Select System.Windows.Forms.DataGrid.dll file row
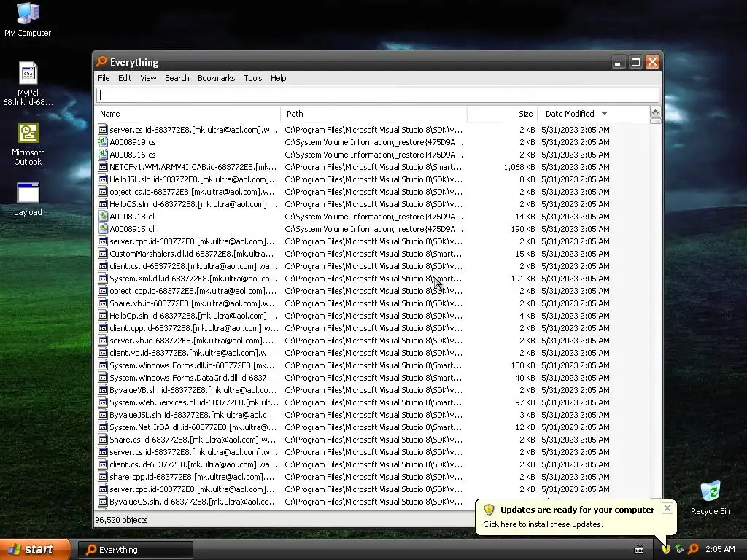 pyautogui.click(x=371, y=377)
